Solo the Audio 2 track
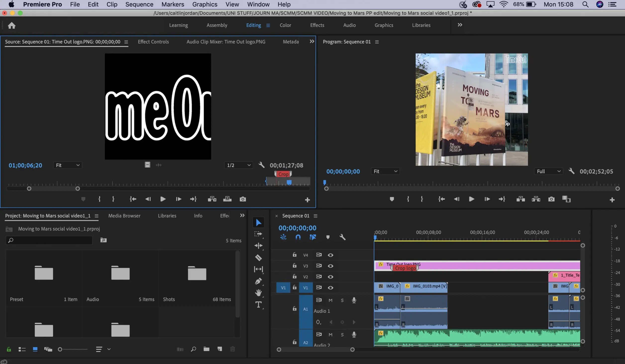The height and width of the screenshot is (364, 625). pos(342,334)
